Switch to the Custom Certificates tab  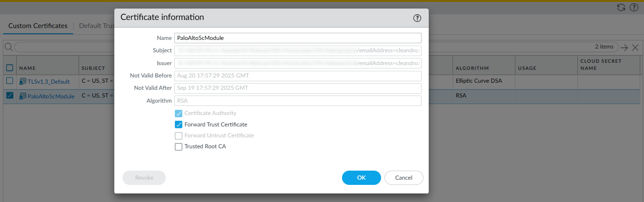coord(38,26)
